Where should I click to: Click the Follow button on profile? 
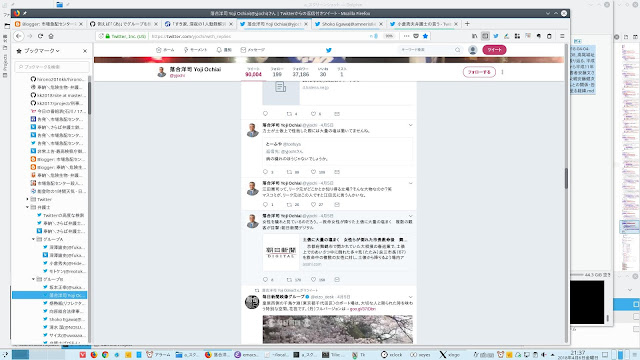pyautogui.click(x=479, y=72)
